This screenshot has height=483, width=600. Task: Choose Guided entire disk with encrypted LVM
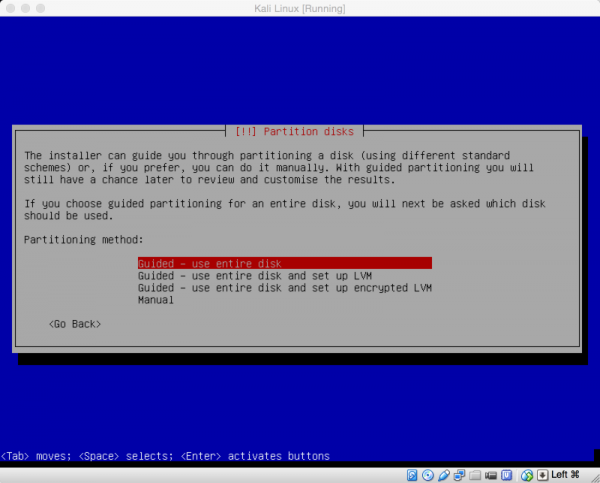[x=285, y=288]
